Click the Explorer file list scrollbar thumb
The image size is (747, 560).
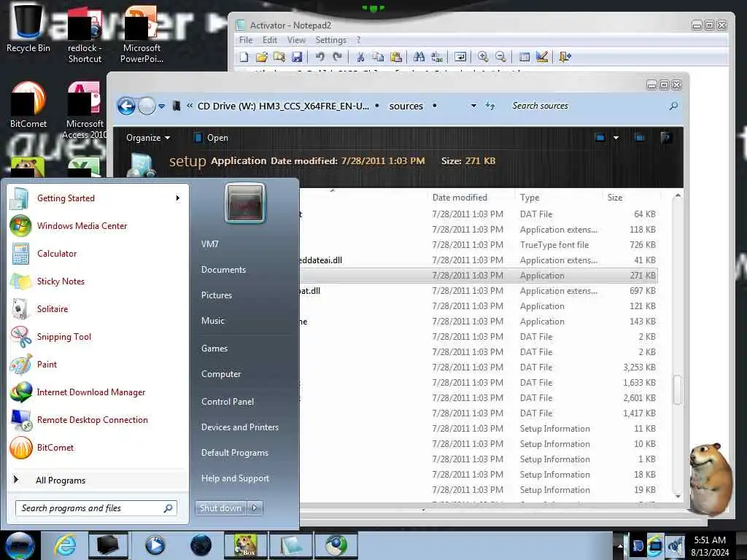coord(678,389)
